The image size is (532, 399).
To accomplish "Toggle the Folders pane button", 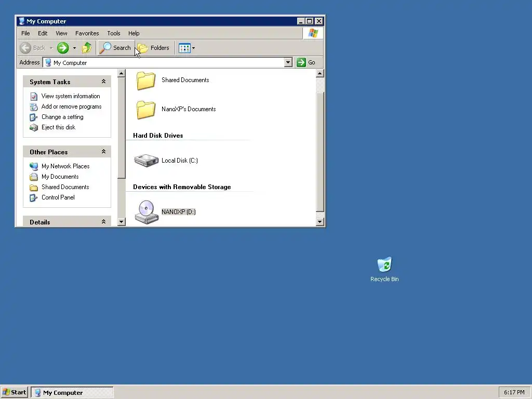I will 153,48.
